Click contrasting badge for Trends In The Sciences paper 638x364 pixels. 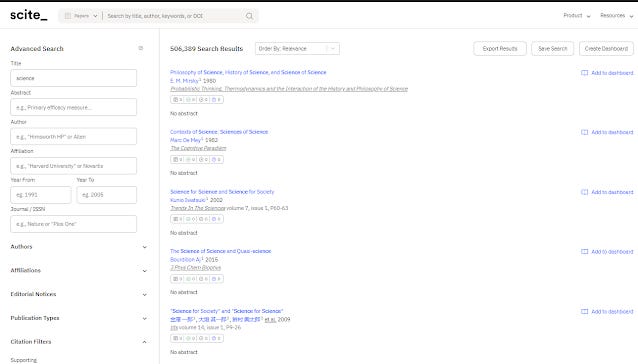pos(216,219)
